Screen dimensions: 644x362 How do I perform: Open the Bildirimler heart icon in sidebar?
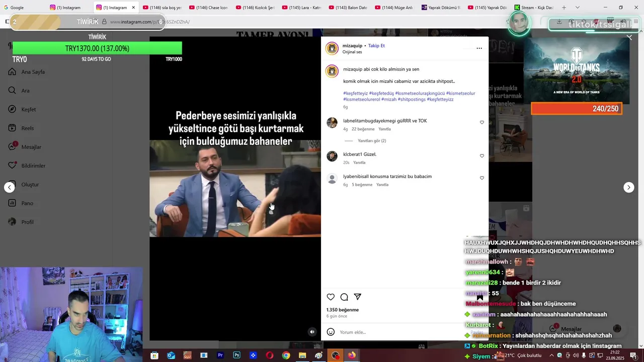(12, 166)
